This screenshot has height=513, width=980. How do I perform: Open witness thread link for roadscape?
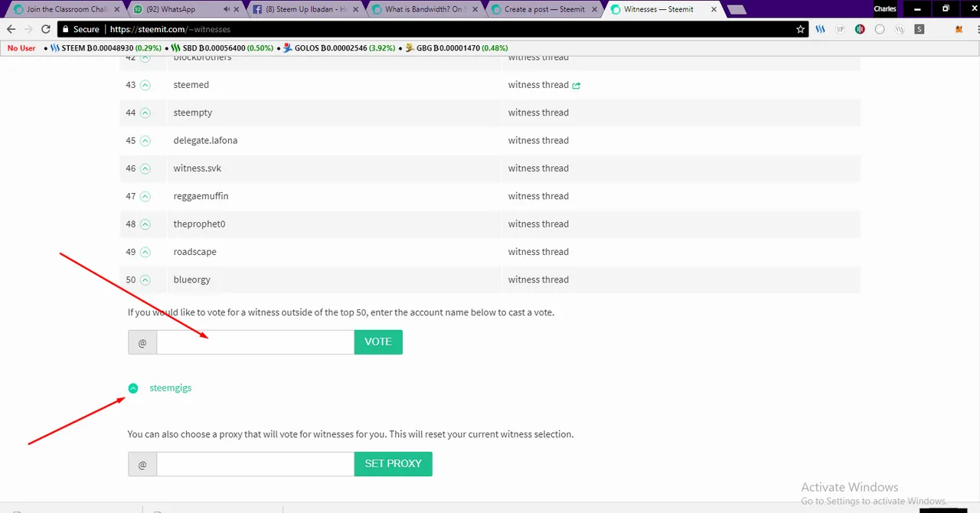click(x=538, y=252)
